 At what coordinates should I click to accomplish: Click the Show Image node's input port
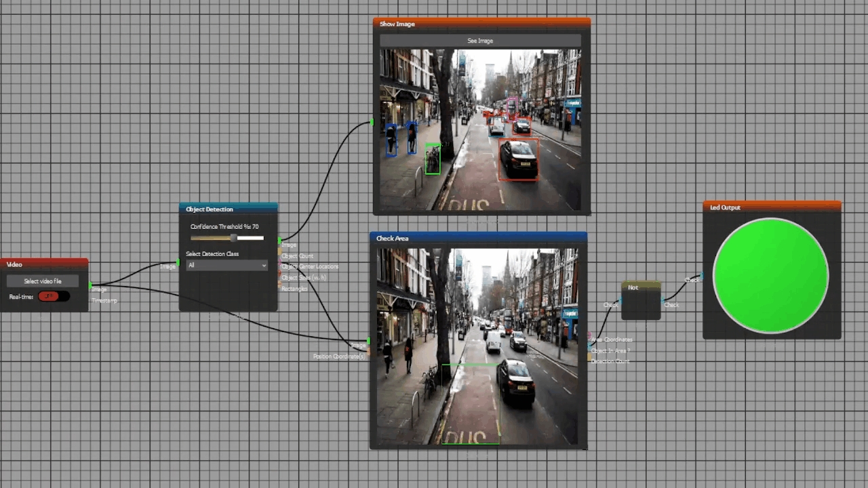pos(372,123)
